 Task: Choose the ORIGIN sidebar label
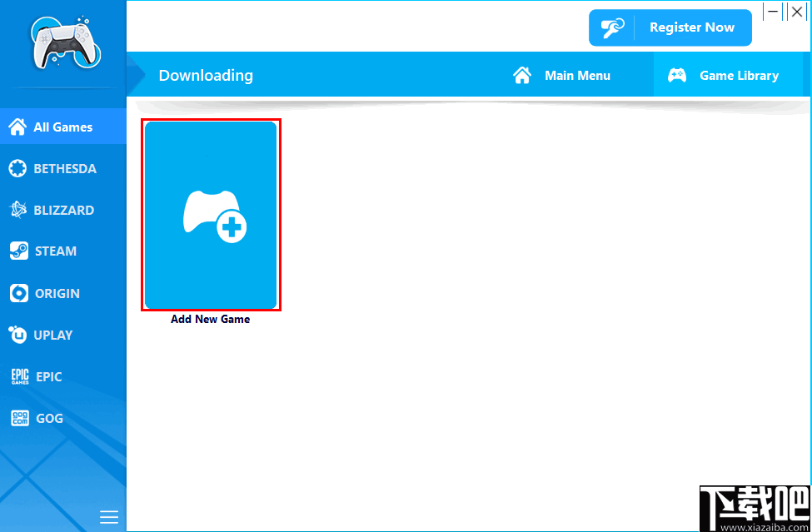coord(57,293)
